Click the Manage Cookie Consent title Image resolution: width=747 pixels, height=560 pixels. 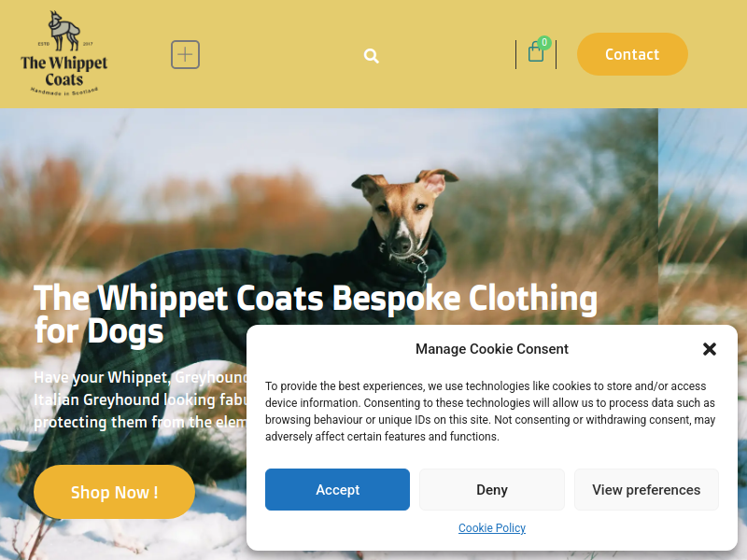(492, 349)
